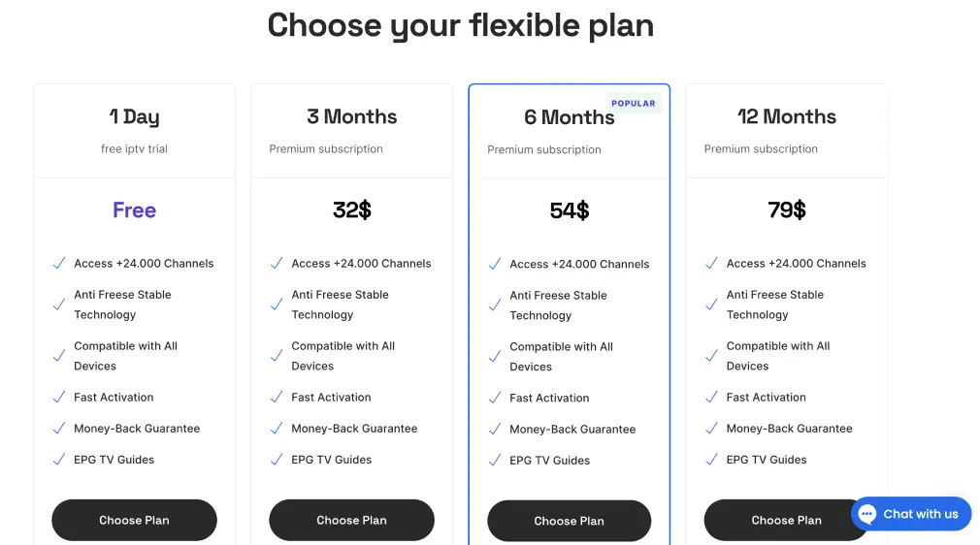Click the POPULAR badge on 6 Months
This screenshot has width=980, height=545.
[634, 104]
